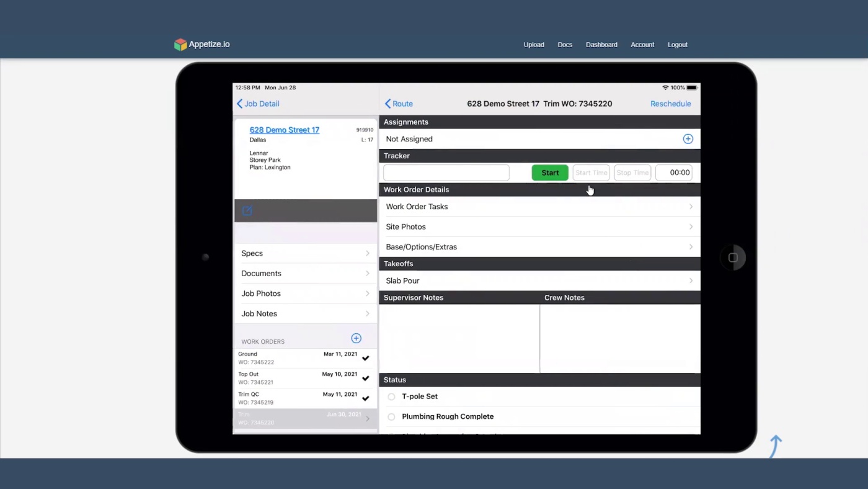Add an assignment with the plus icon
Image resolution: width=868 pixels, height=489 pixels.
(688, 139)
